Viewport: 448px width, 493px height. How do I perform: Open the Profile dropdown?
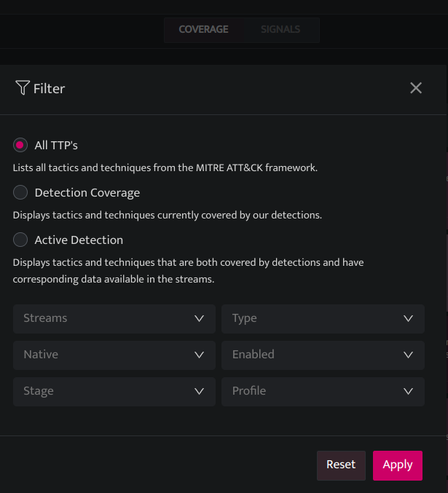coord(323,392)
